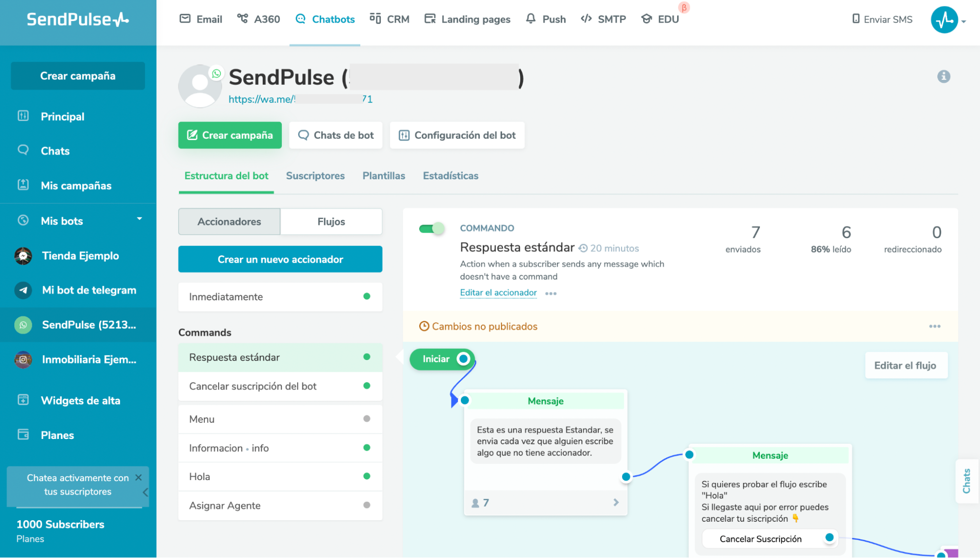Open more options for Cambios no publicados
This screenshot has height=558, width=980.
tap(935, 326)
